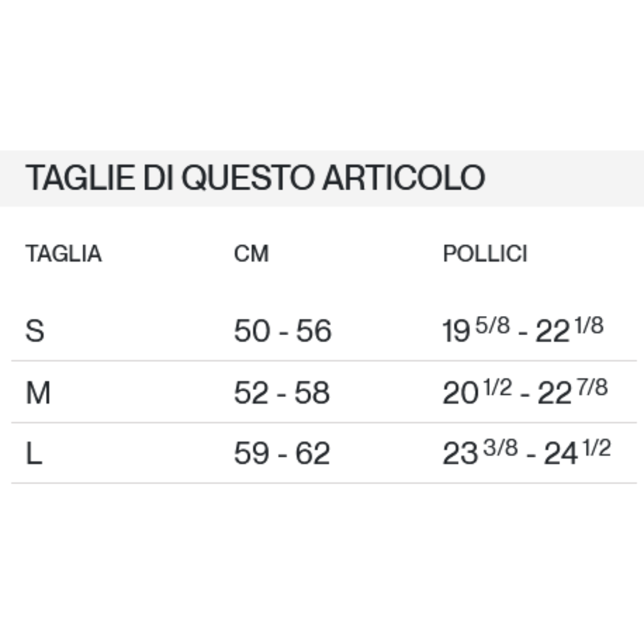This screenshot has width=644, height=644.
Task: Click the TAGLIE DI QUESTO ARTICOLO heading
Action: point(255,178)
